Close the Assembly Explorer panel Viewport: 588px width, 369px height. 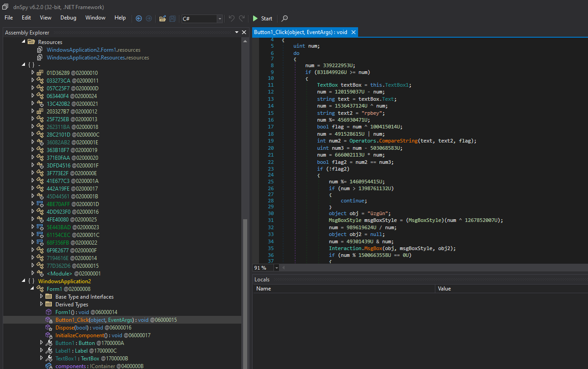pyautogui.click(x=244, y=32)
